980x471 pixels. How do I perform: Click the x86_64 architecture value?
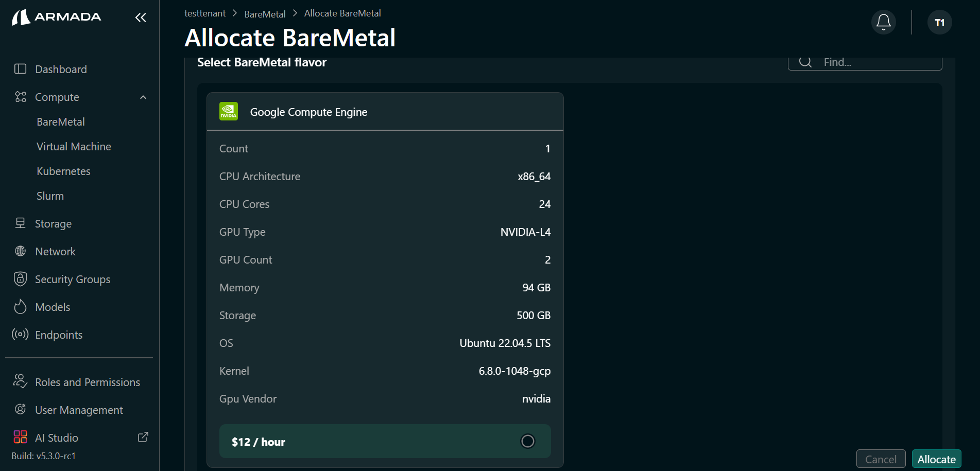tap(534, 176)
